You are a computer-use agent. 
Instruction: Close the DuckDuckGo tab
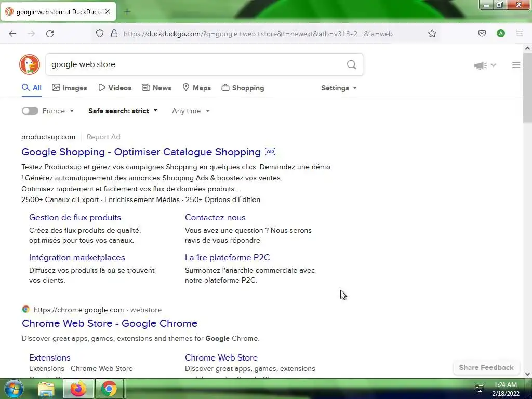pyautogui.click(x=108, y=11)
